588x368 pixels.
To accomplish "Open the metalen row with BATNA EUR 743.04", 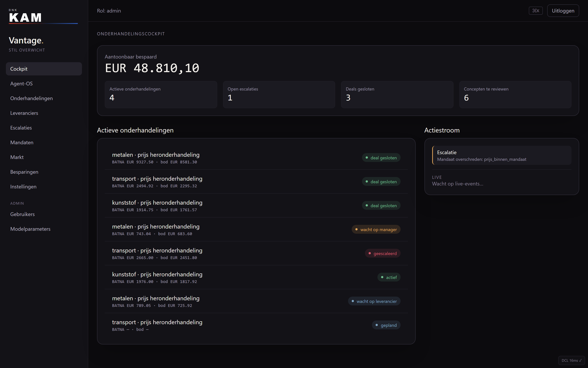I will [256, 229].
